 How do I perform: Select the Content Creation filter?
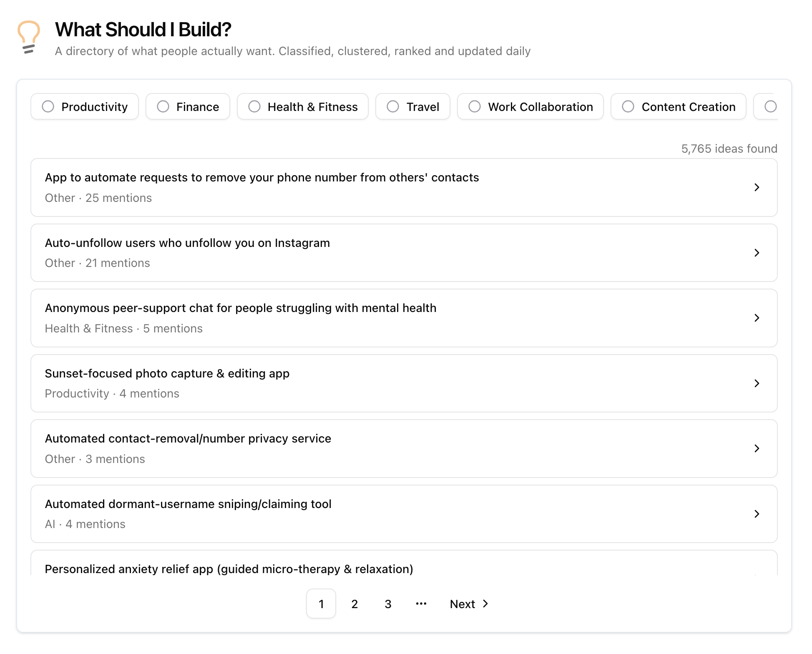(628, 106)
